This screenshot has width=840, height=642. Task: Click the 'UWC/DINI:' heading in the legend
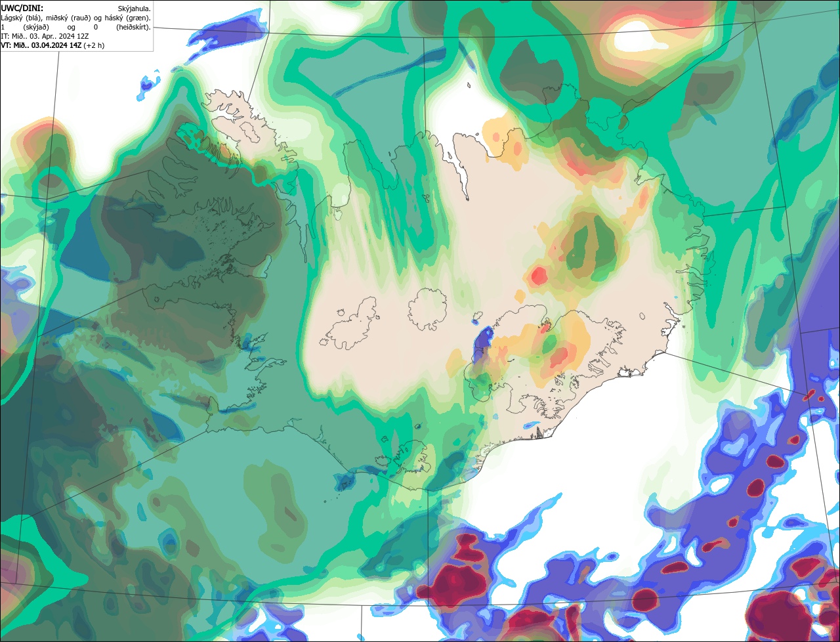click(22, 9)
